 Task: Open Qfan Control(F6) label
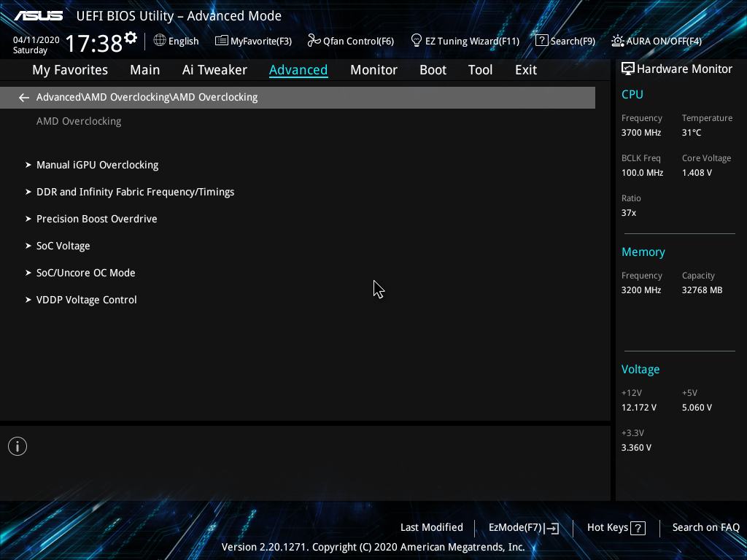click(358, 41)
